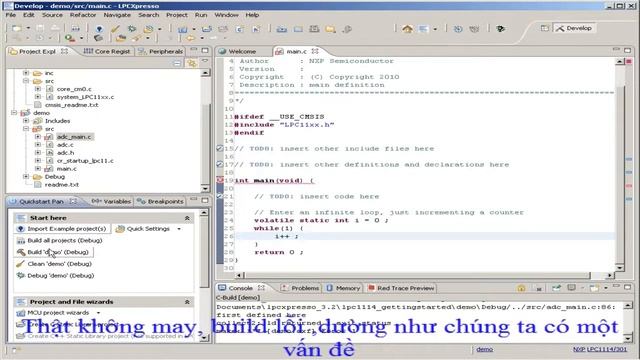Select adc.h in the project tree
Viewport: 640px width, 360px height.
tap(65, 153)
